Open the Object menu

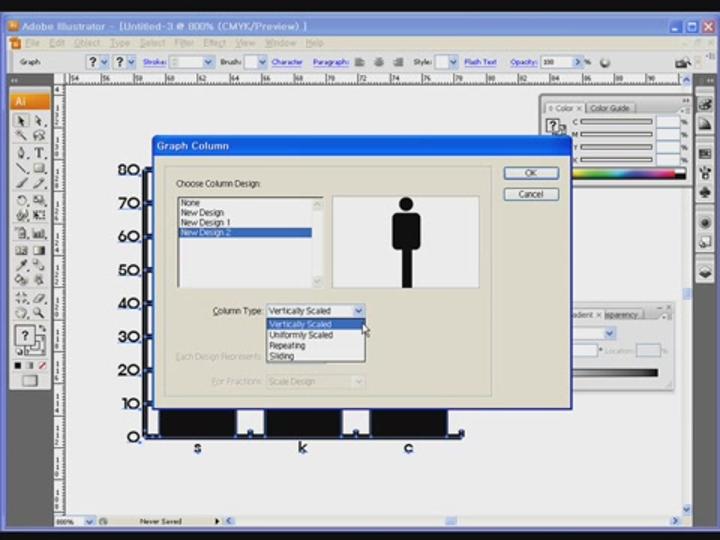(87, 43)
